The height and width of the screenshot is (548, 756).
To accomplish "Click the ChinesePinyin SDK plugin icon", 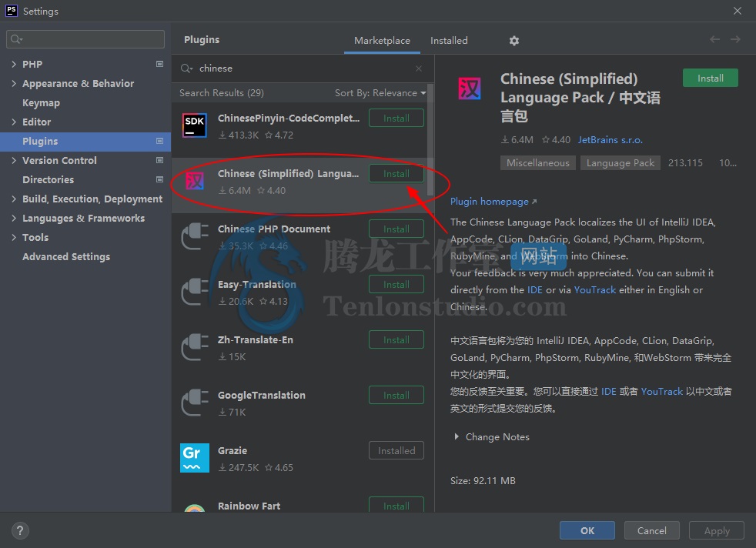I will click(194, 125).
